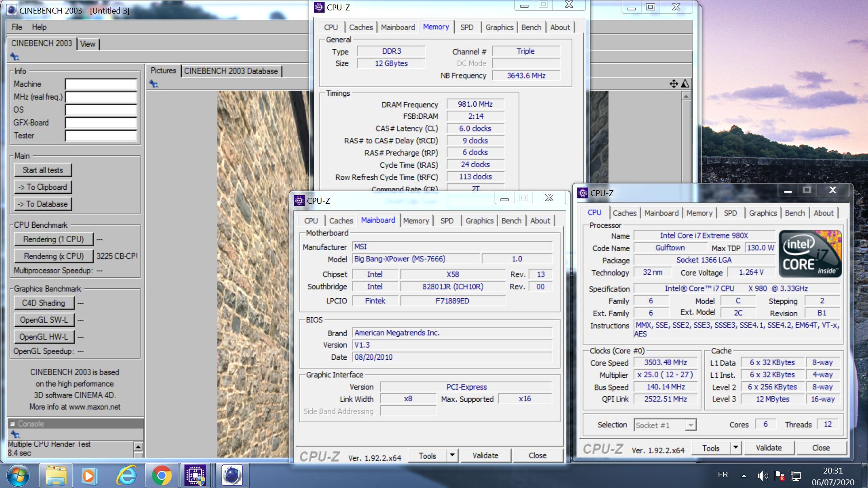Viewport: 868px width, 488px height.
Task: Click the taskbar clock 20:31
Action: coord(833,470)
